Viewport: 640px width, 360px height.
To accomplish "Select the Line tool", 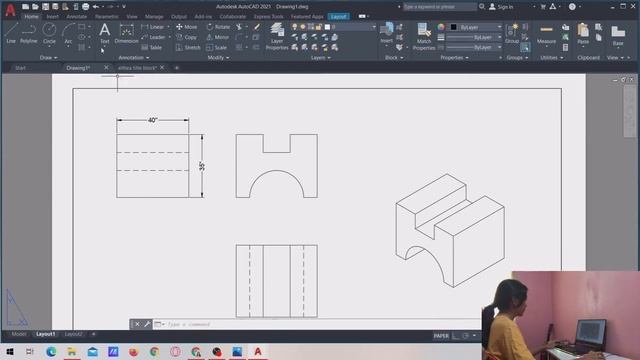I will pos(11,33).
